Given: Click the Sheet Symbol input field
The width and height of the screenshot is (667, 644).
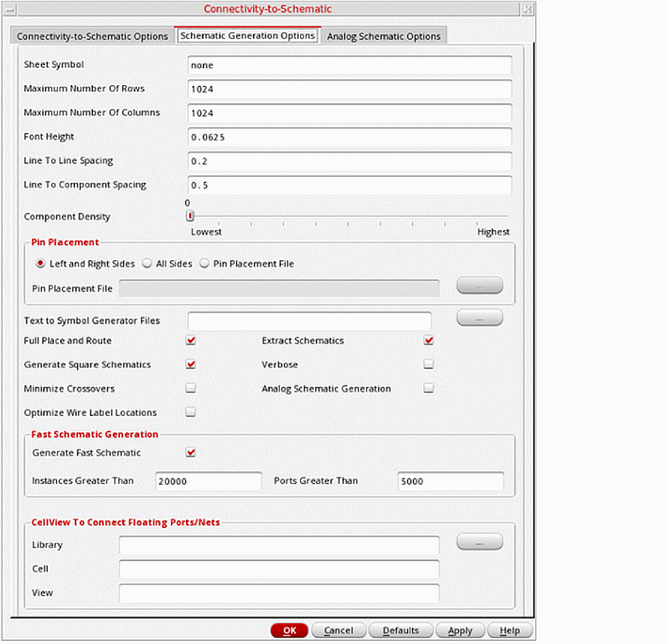Looking at the screenshot, I should 349,65.
